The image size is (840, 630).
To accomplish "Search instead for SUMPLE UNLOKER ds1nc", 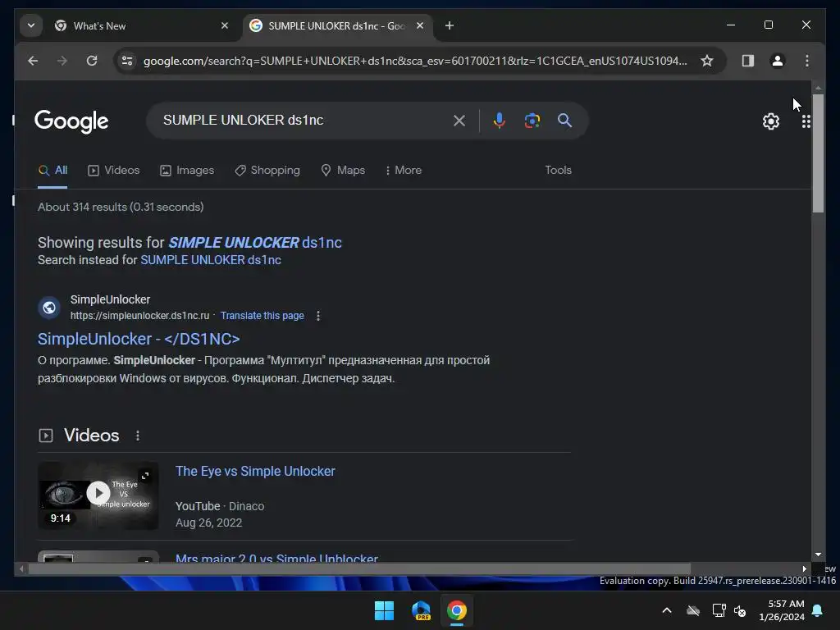I will tap(211, 260).
